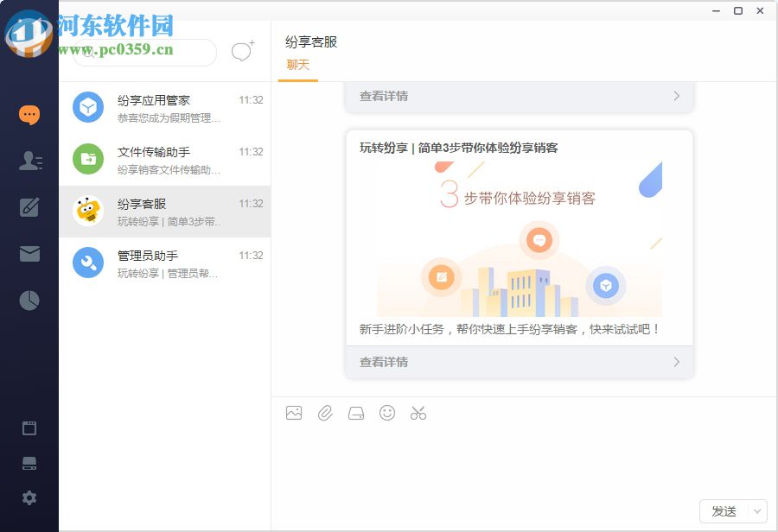Click the 发送 send button
This screenshot has height=532, width=778.
coord(723,510)
